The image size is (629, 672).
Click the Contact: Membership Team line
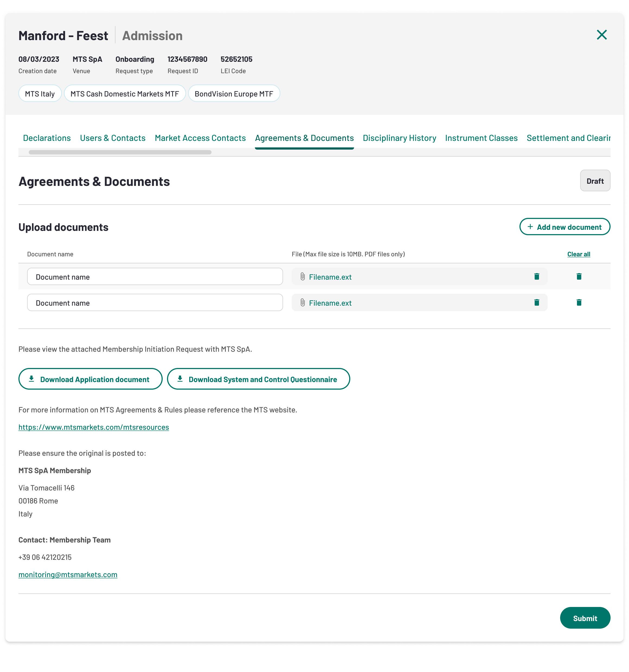[x=65, y=540]
